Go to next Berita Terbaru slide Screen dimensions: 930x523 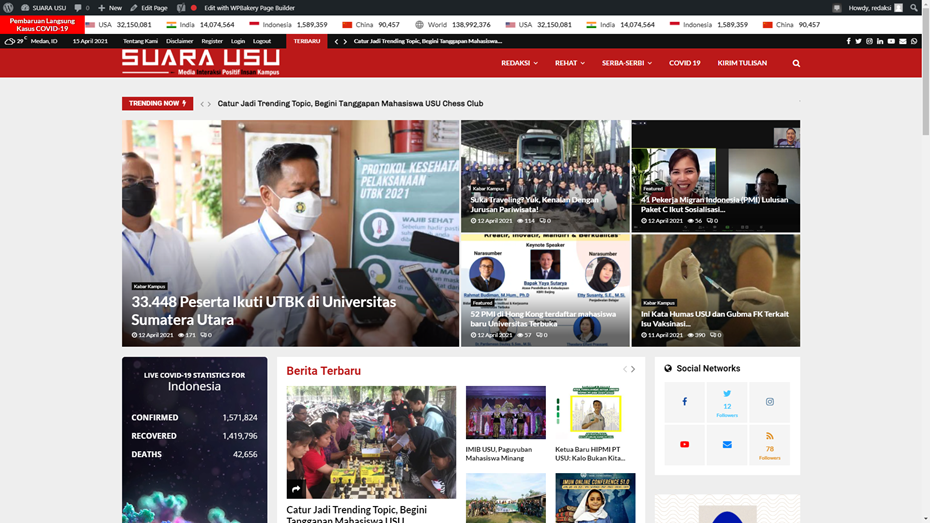[633, 370]
